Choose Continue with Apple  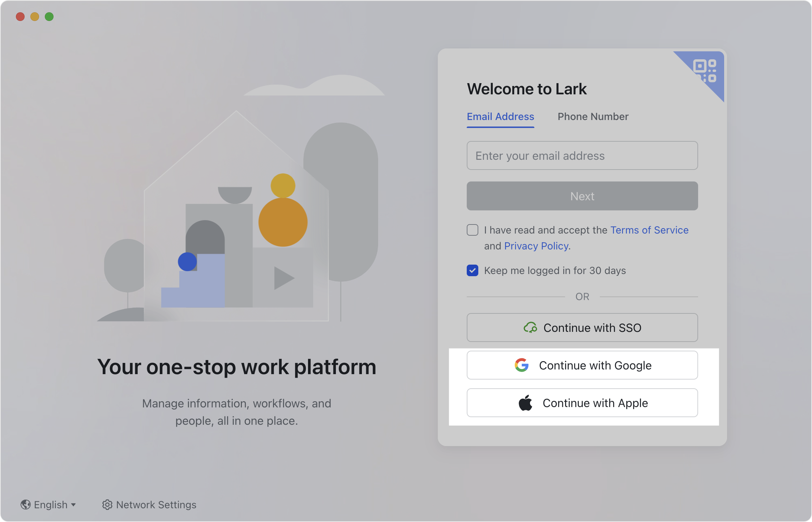pyautogui.click(x=582, y=403)
